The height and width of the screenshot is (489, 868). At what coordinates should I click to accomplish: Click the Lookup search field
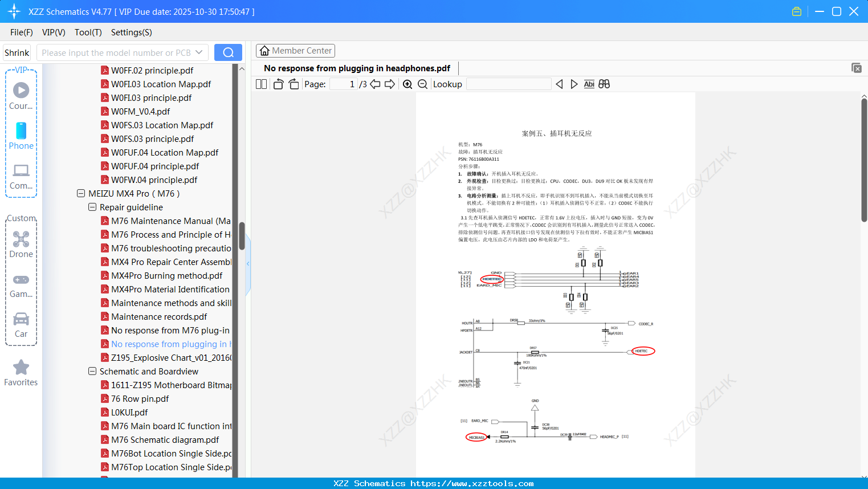pos(508,84)
